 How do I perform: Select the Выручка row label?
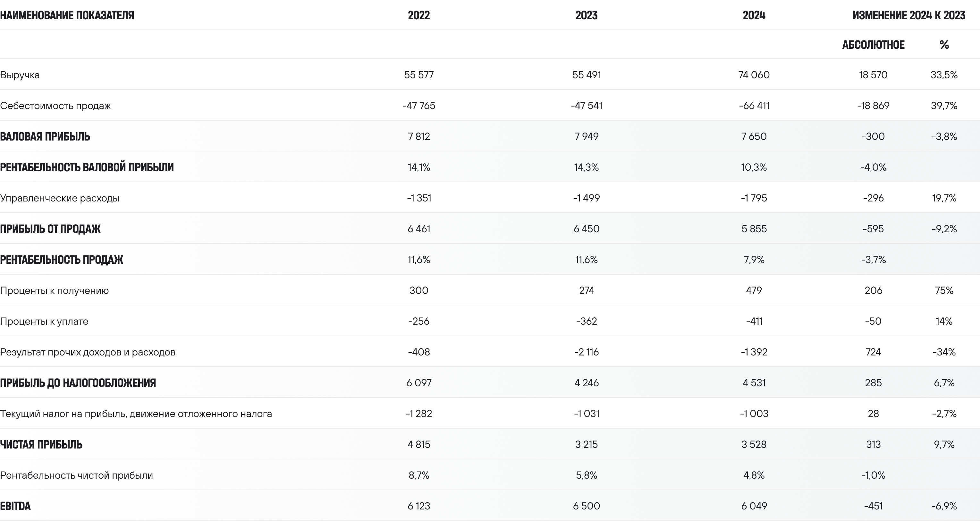pyautogui.click(x=20, y=75)
